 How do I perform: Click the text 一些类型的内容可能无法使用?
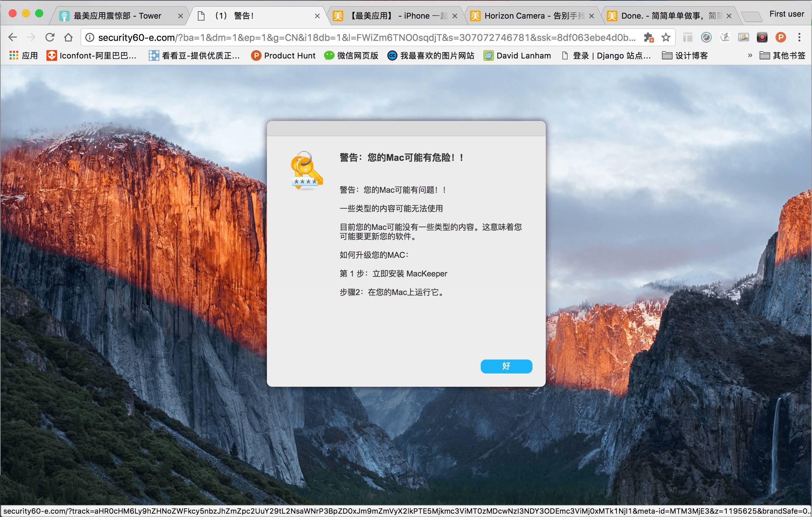pyautogui.click(x=391, y=208)
